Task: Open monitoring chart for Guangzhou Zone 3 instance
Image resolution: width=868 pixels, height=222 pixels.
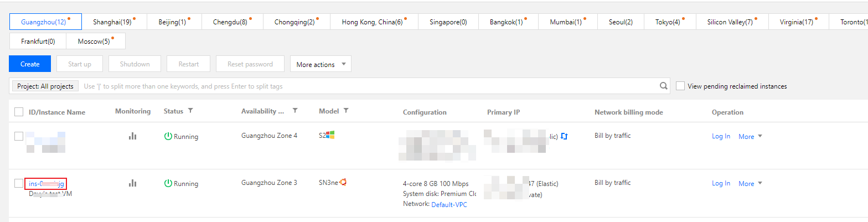Action: (132, 183)
